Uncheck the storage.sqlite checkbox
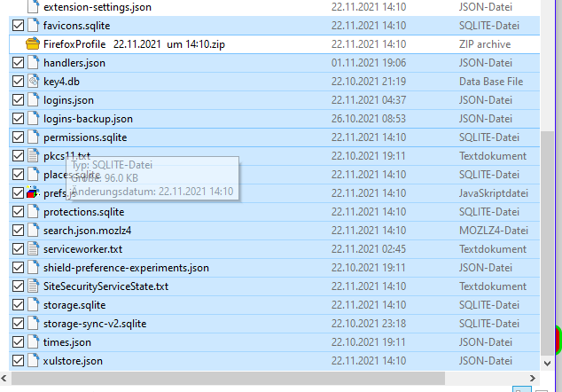The width and height of the screenshot is (562, 392). click(x=18, y=305)
